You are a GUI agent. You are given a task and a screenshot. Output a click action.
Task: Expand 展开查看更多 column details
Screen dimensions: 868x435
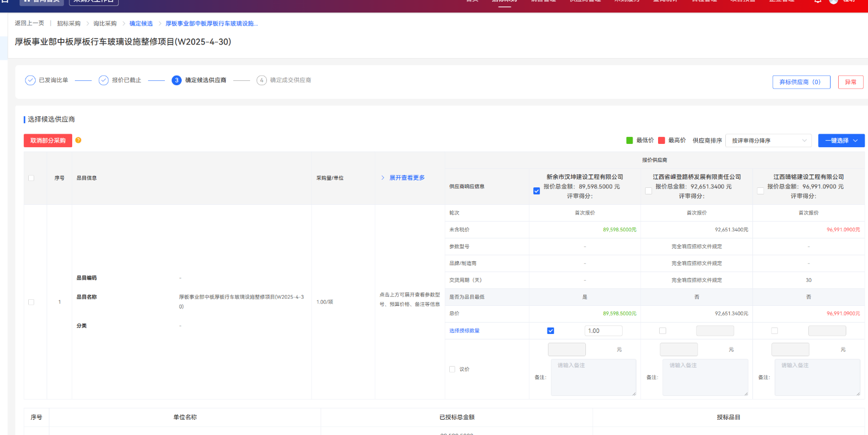pos(403,178)
